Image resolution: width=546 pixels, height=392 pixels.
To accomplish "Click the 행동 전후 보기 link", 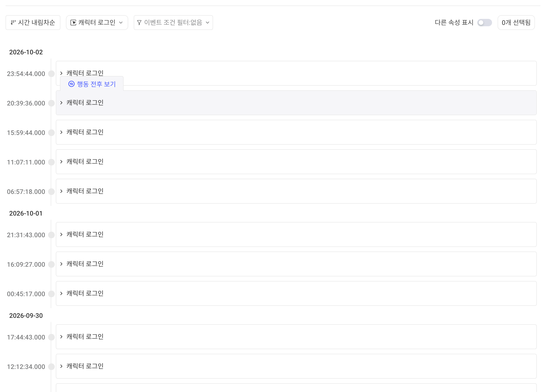I will pyautogui.click(x=92, y=84).
